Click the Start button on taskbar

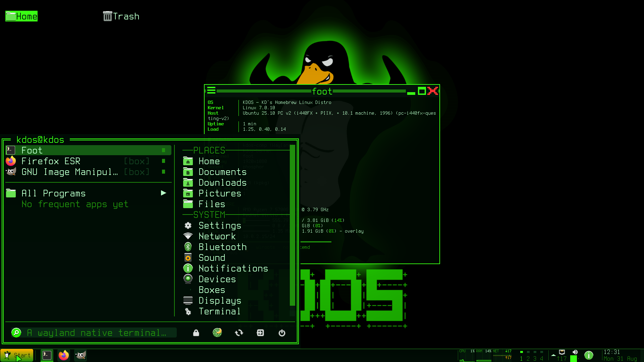(x=17, y=355)
